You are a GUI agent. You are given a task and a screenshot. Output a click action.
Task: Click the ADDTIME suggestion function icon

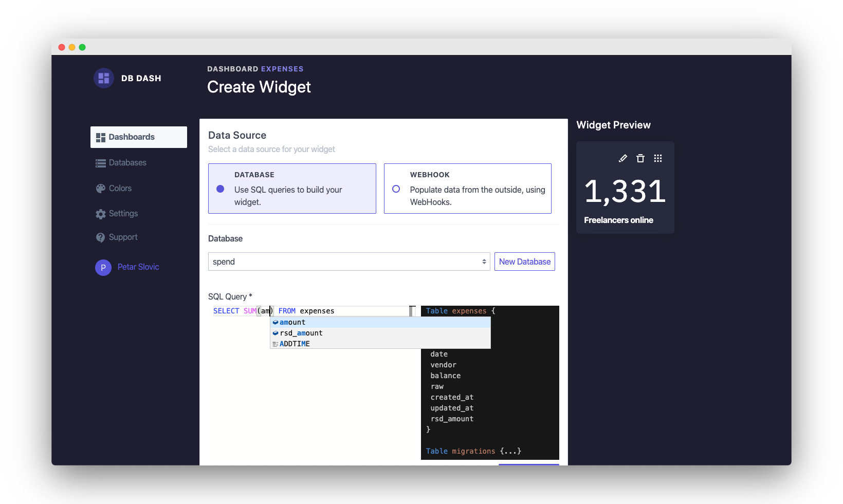[x=276, y=344]
